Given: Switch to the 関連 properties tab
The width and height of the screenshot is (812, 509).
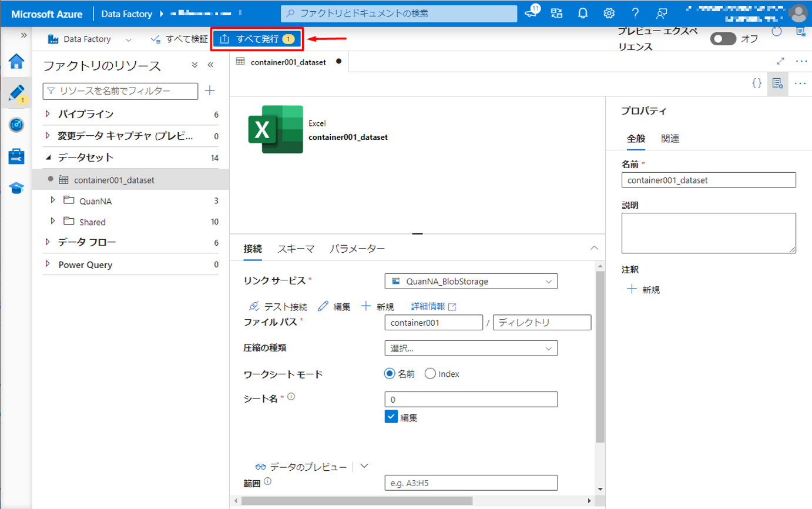Looking at the screenshot, I should [x=670, y=139].
